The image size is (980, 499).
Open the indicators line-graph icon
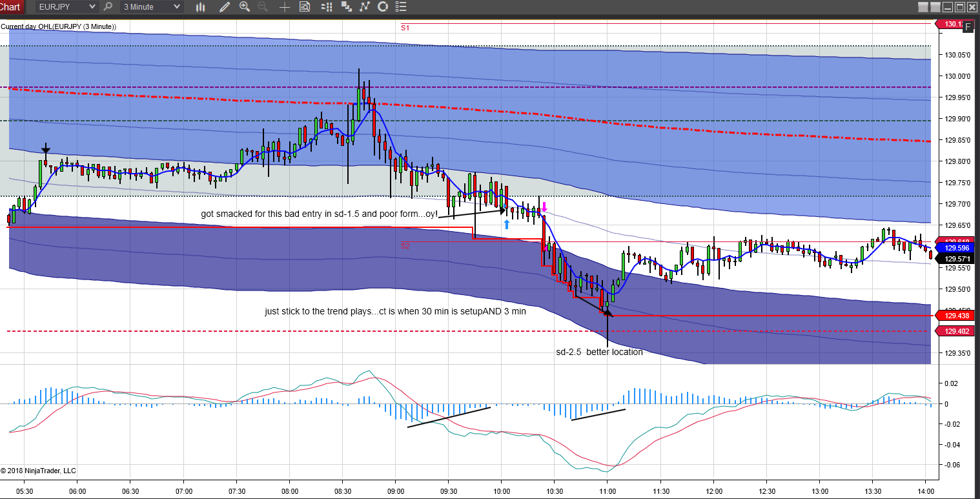[x=365, y=7]
